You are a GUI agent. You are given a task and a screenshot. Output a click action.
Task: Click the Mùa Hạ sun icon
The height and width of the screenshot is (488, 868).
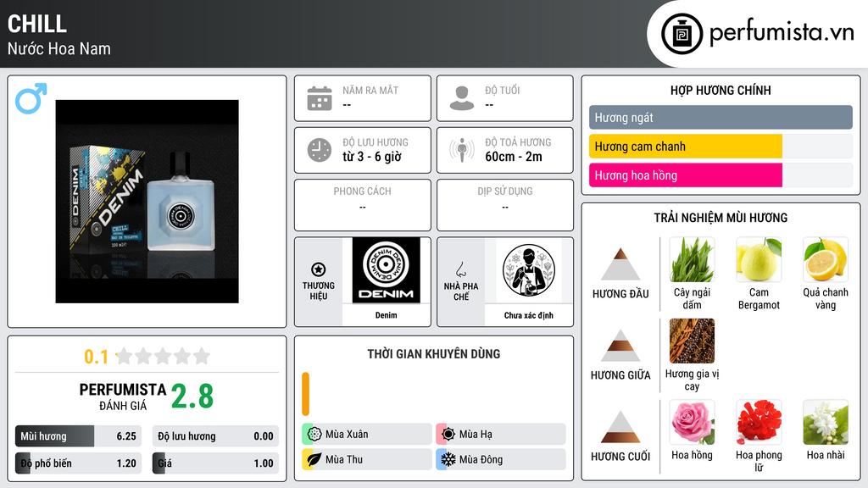[448, 434]
